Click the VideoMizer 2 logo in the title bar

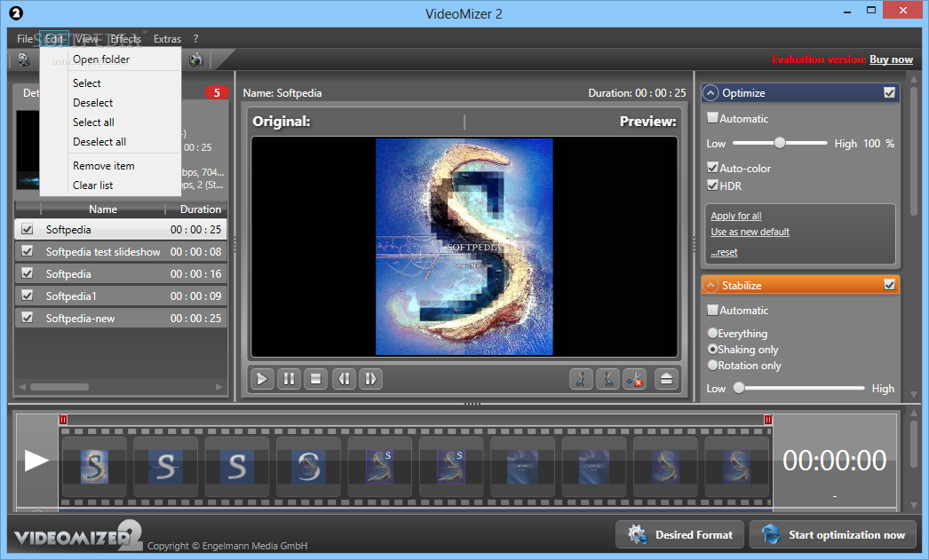[x=16, y=12]
